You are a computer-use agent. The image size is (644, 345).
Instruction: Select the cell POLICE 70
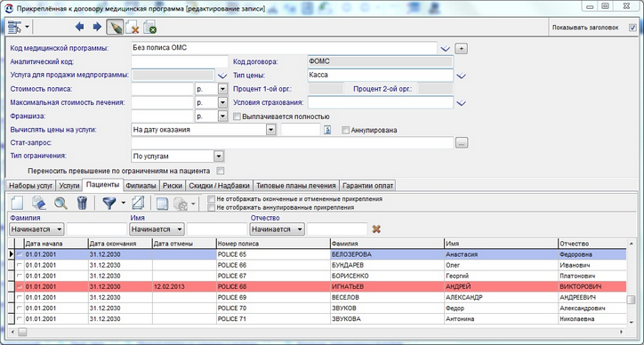pyautogui.click(x=273, y=308)
